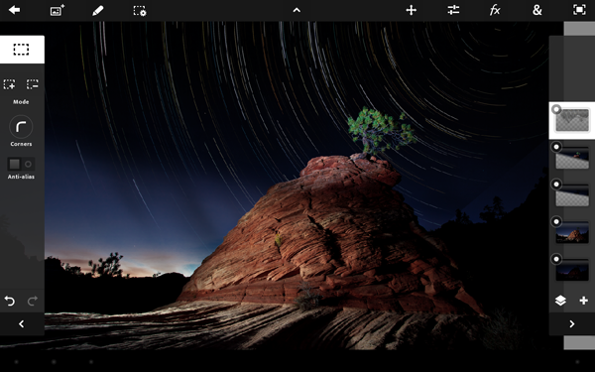Toggle visibility of the bottom layer
The height and width of the screenshot is (375, 595).
click(x=556, y=259)
